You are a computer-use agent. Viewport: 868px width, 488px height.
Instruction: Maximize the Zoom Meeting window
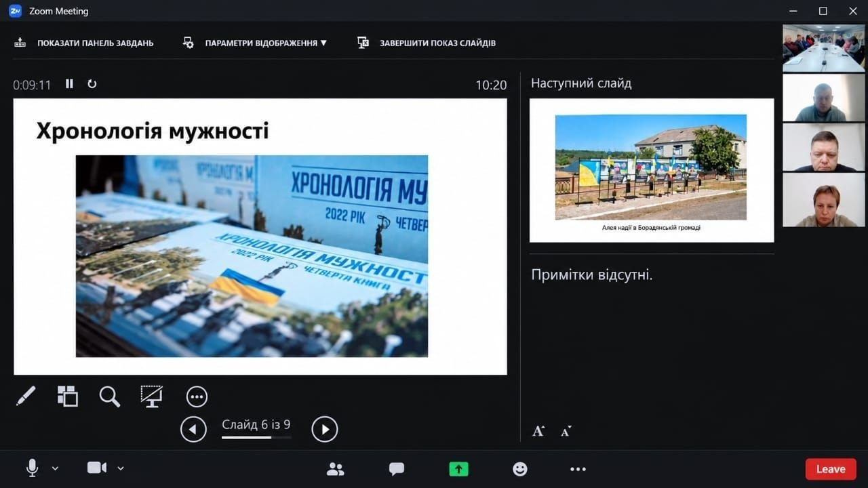823,11
